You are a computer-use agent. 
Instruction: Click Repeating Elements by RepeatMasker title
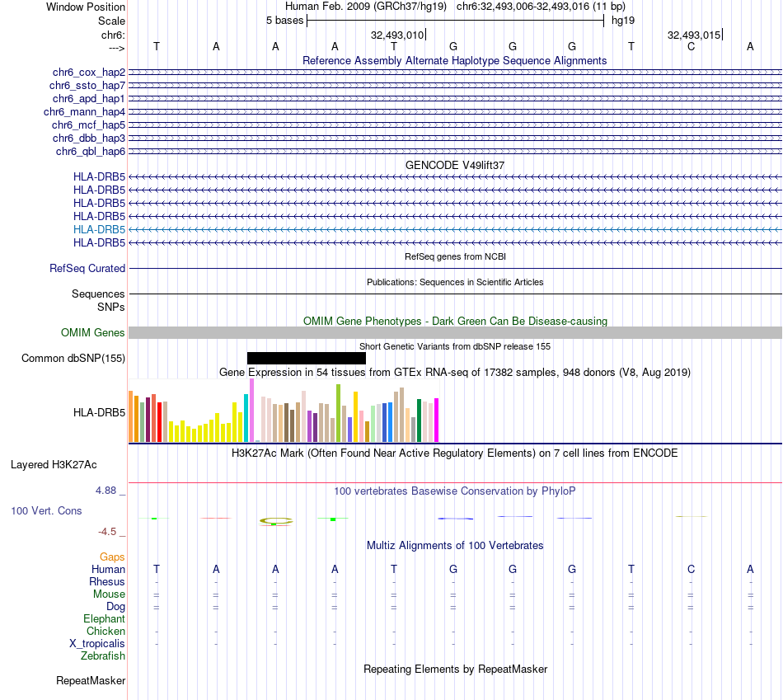[456, 669]
